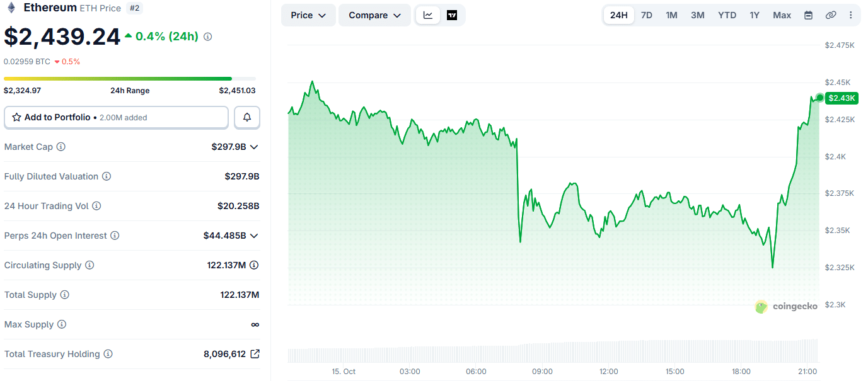The image size is (868, 381).
Task: Select the 7D time range tab
Action: pos(647,15)
